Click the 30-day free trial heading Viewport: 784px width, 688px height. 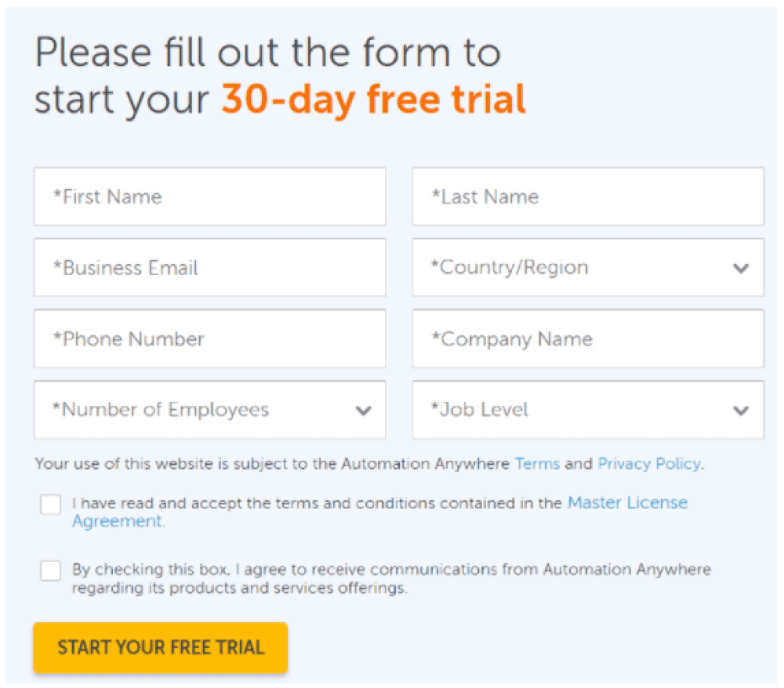click(373, 98)
